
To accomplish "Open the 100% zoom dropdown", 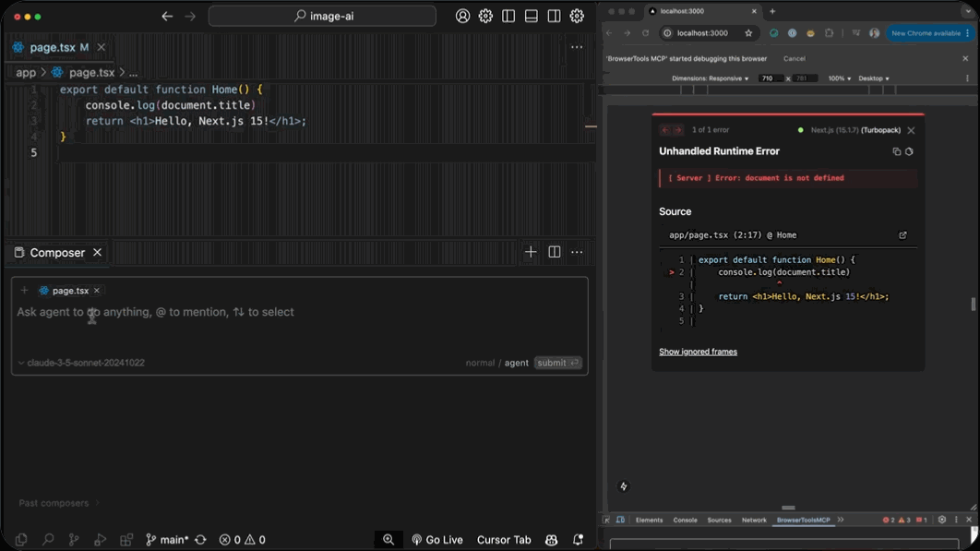I will [839, 78].
